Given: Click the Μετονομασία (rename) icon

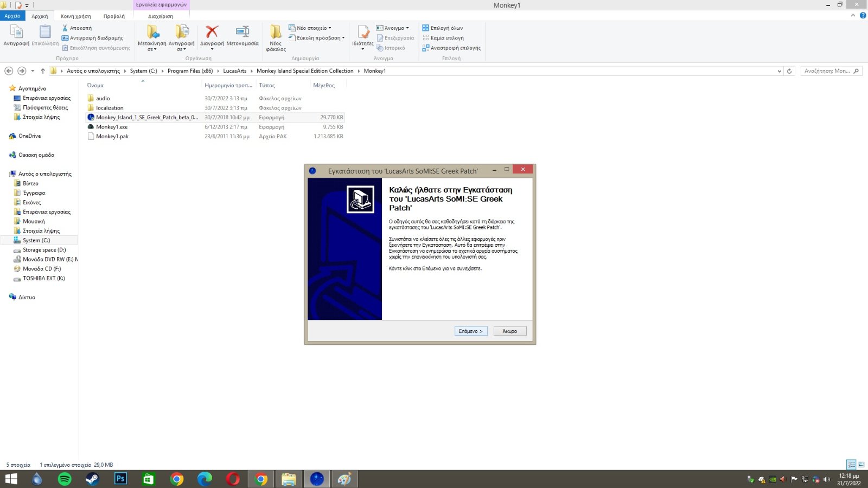Looking at the screenshot, I should [242, 32].
